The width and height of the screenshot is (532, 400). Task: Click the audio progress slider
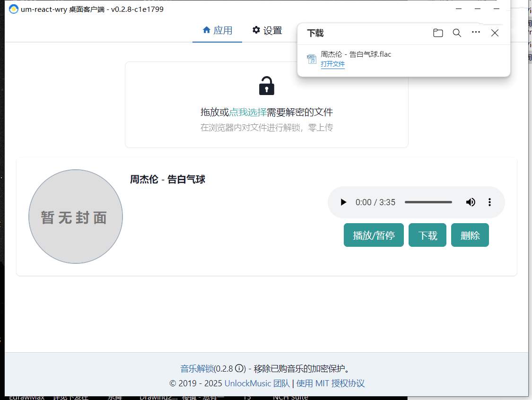(428, 202)
